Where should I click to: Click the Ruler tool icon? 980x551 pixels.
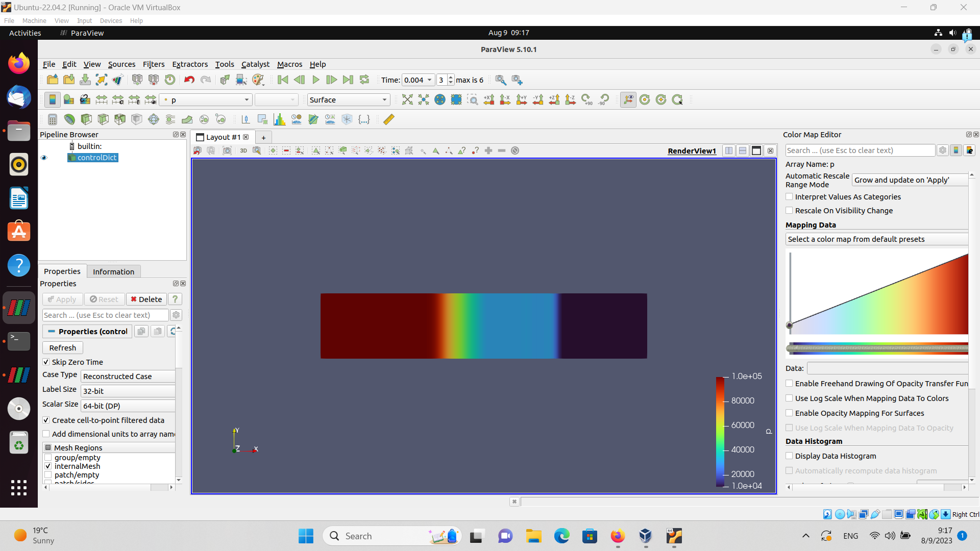tap(389, 119)
